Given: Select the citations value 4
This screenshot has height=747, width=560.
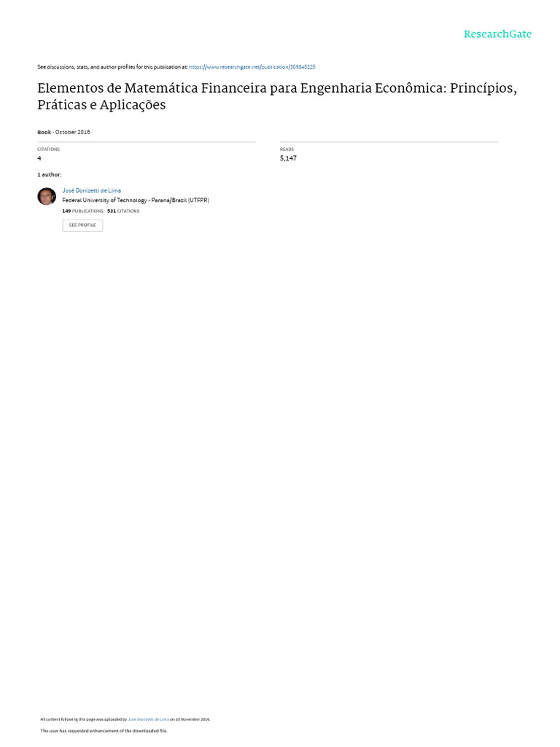Looking at the screenshot, I should pos(39,158).
